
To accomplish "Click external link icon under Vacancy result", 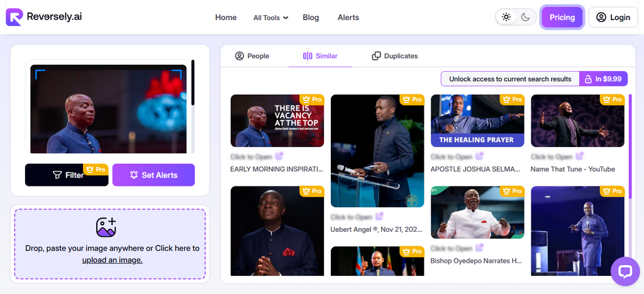I will tap(280, 156).
